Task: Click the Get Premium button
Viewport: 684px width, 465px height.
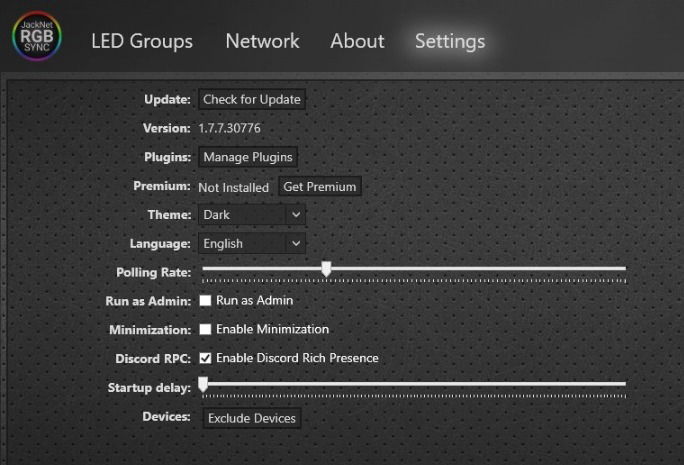Action: (x=319, y=187)
